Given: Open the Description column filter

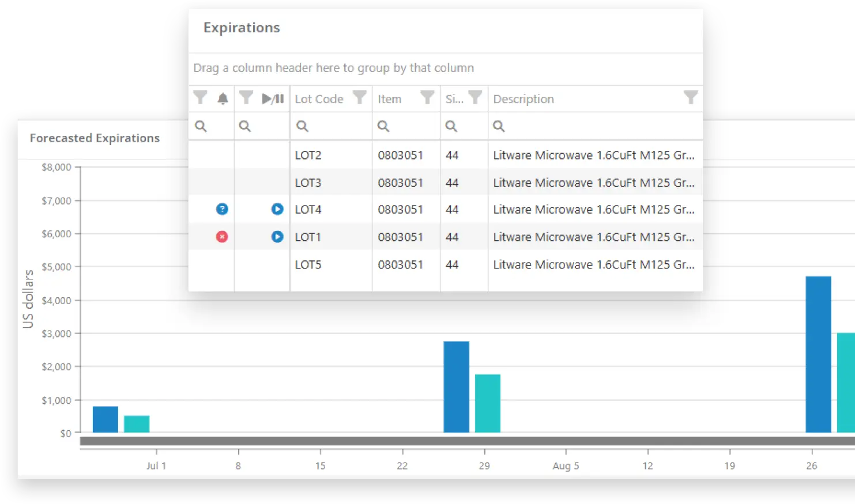Looking at the screenshot, I should 690,98.
